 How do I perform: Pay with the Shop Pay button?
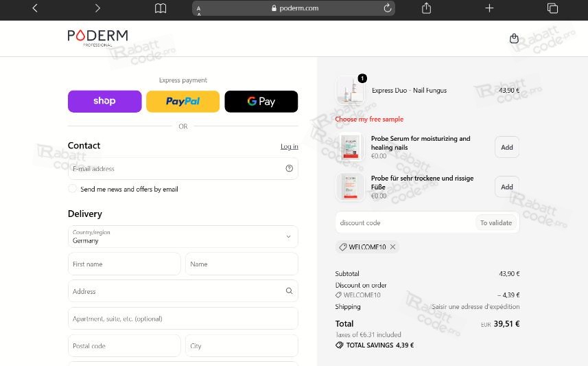coord(104,102)
